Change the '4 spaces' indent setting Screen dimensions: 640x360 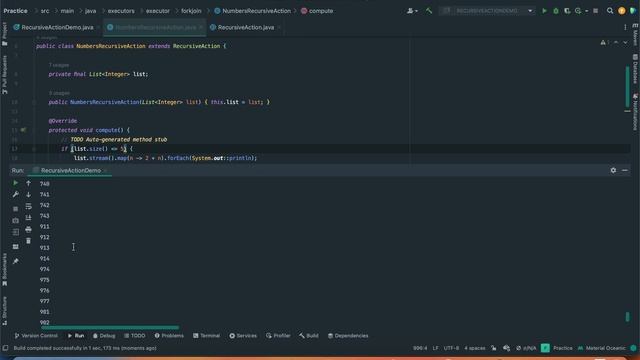475,348
